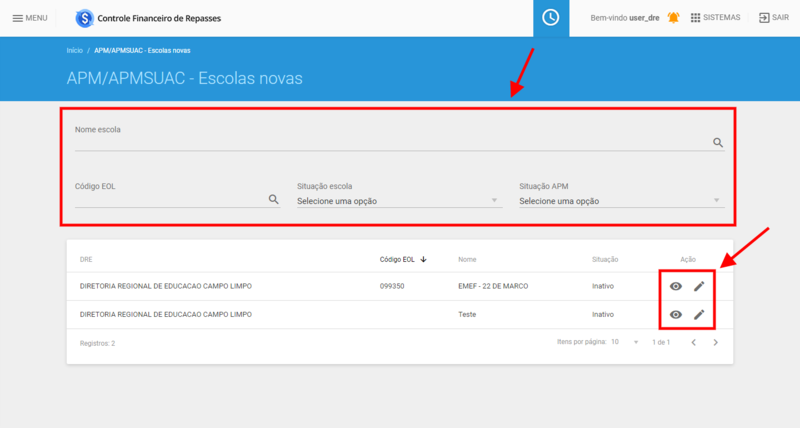Click the DRE cell in Teste row
Screen dimensions: 800x428
(x=166, y=315)
